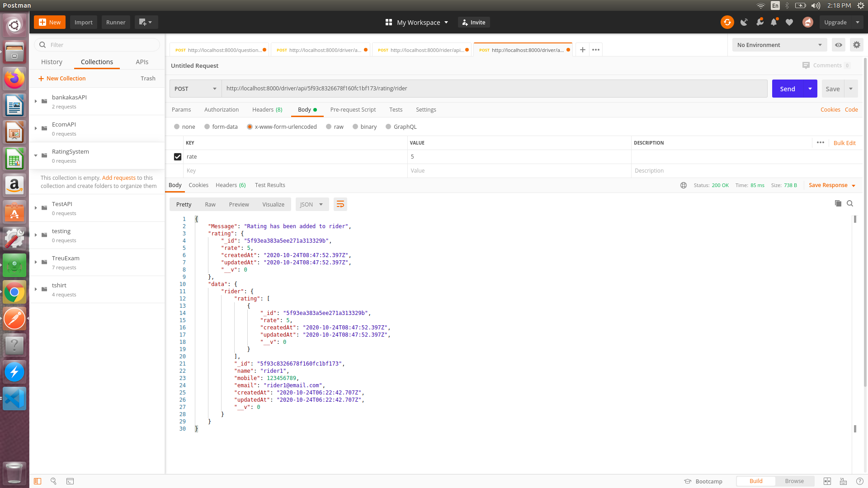Open notifications bell icon

pos(774,22)
